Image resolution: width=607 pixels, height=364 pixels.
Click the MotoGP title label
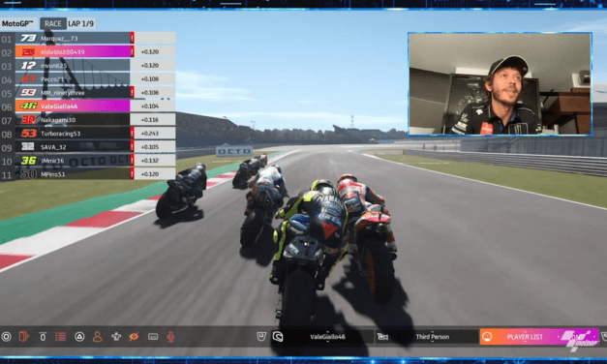click(x=17, y=23)
